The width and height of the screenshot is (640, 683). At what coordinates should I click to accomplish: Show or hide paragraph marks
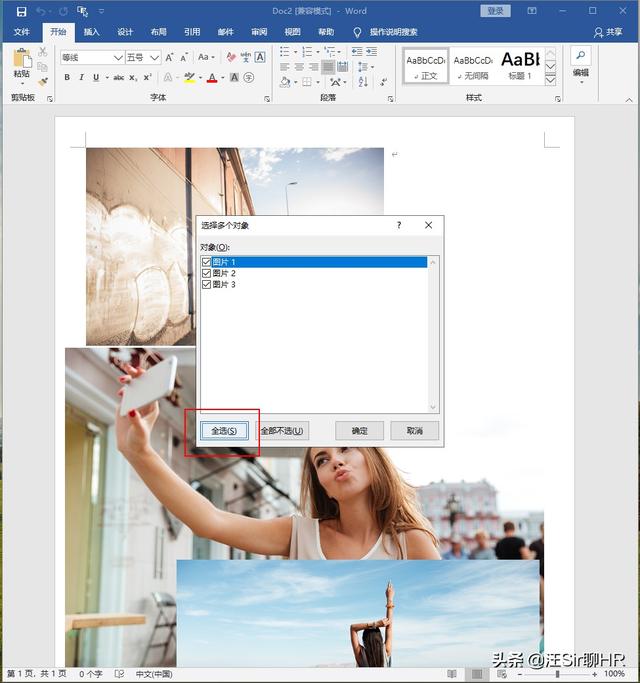click(383, 81)
